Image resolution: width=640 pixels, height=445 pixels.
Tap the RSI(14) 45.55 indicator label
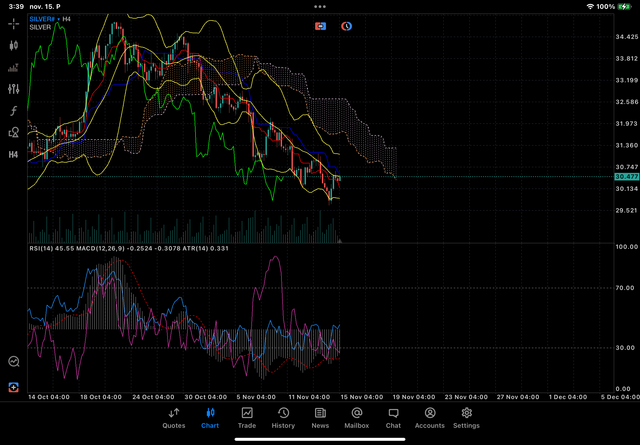point(51,248)
